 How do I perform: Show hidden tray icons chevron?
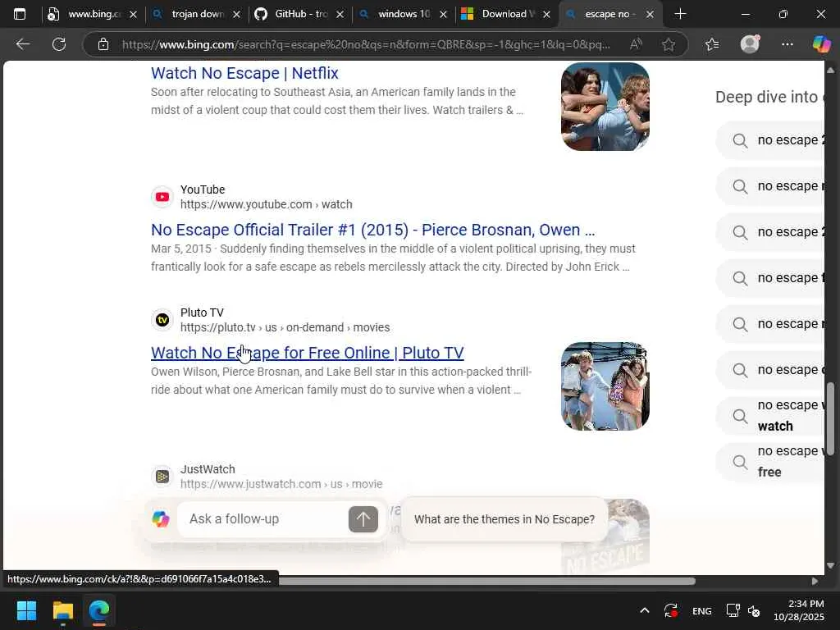(x=645, y=610)
